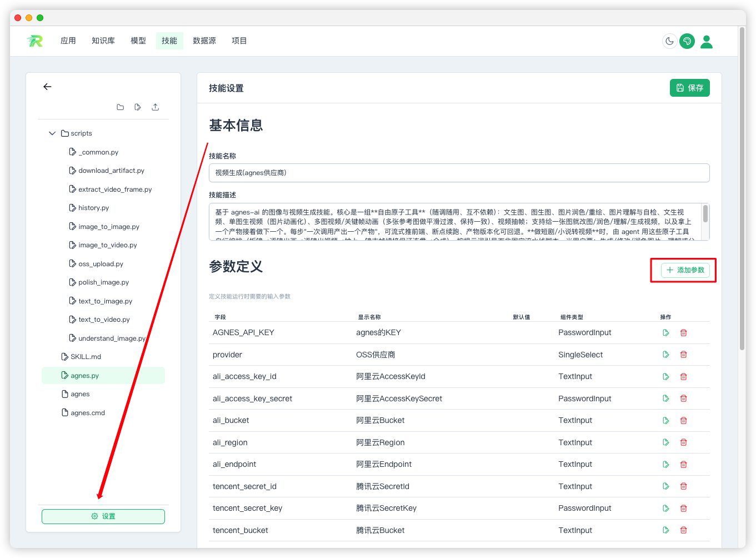
Task: Edit the ali_bucket parameter
Action: (666, 421)
